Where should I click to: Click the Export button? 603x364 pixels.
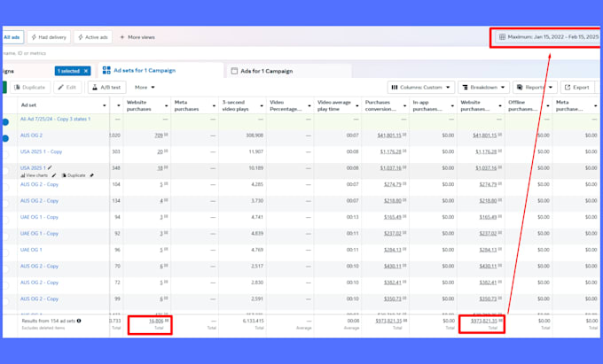tap(576, 88)
